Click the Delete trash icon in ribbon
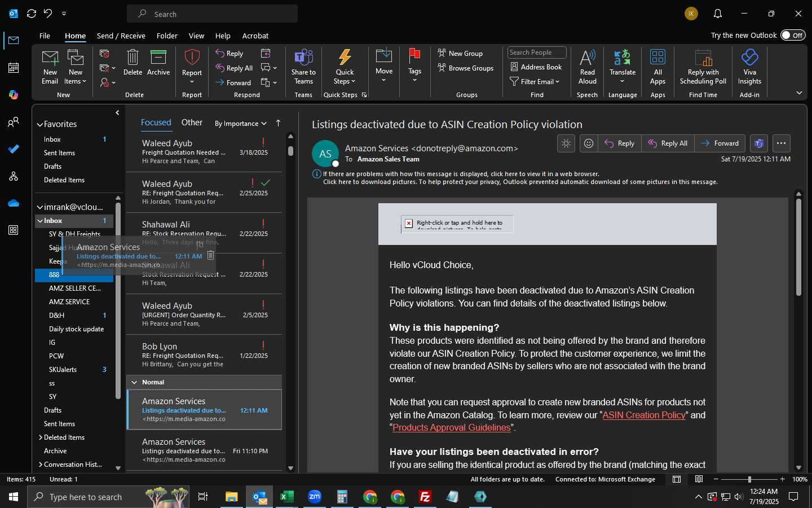The width and height of the screenshot is (812, 508). point(133,58)
